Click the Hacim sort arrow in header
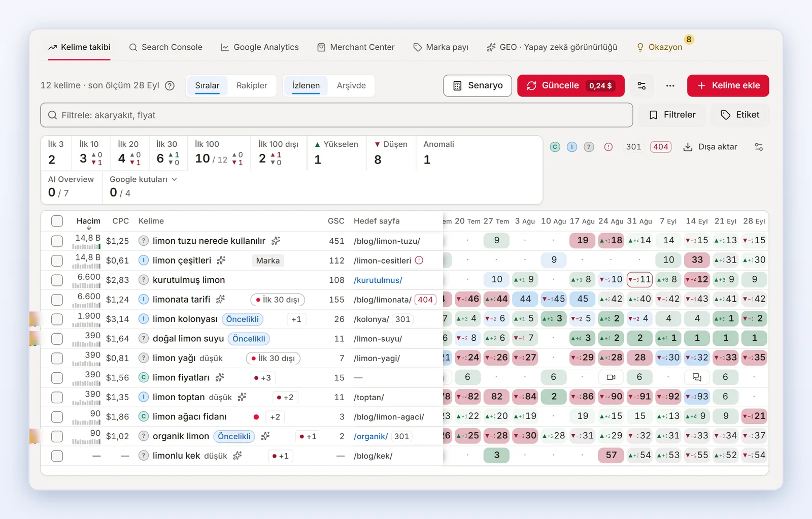812x519 pixels. (89, 228)
